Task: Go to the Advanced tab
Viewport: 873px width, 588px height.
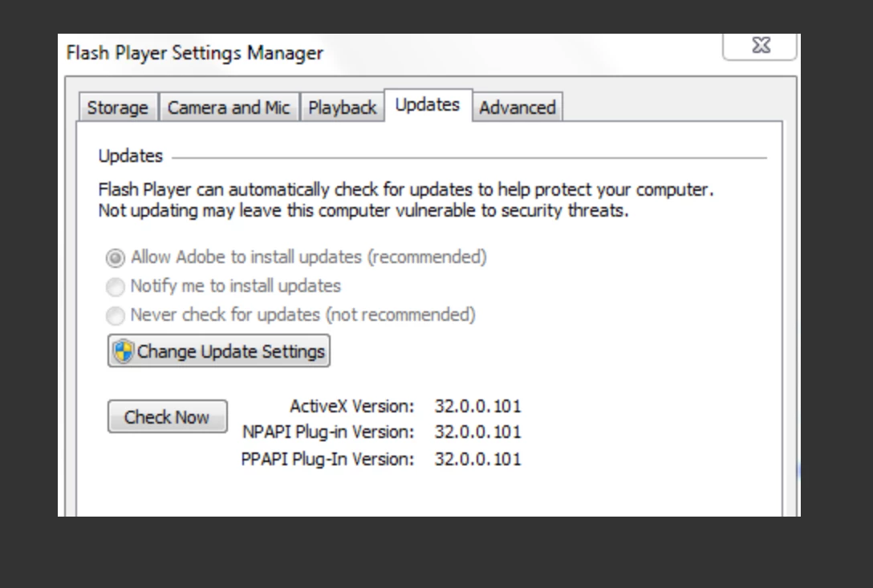Action: (518, 107)
